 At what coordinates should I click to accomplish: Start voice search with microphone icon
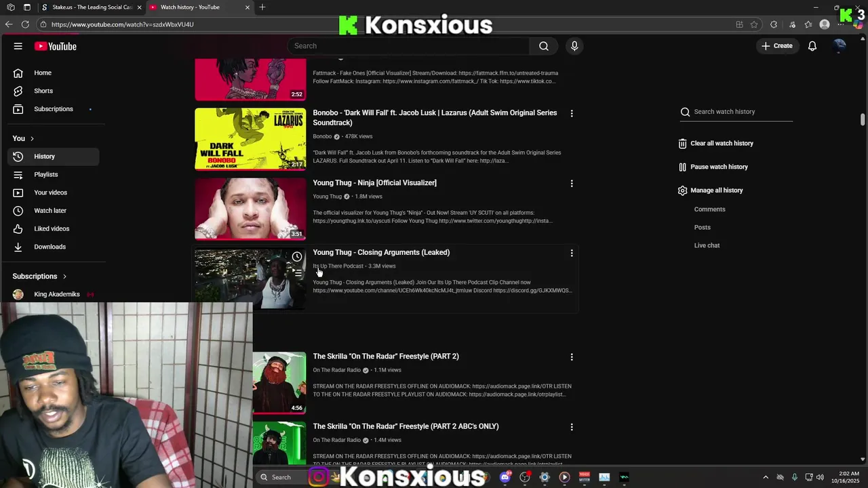click(x=574, y=46)
